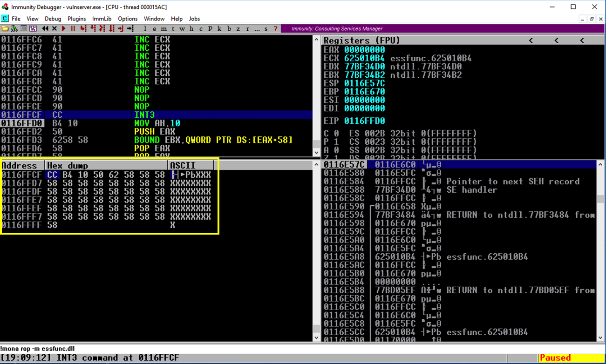Show references with the 'r' button
This screenshot has height=364, width=606.
point(247,29)
